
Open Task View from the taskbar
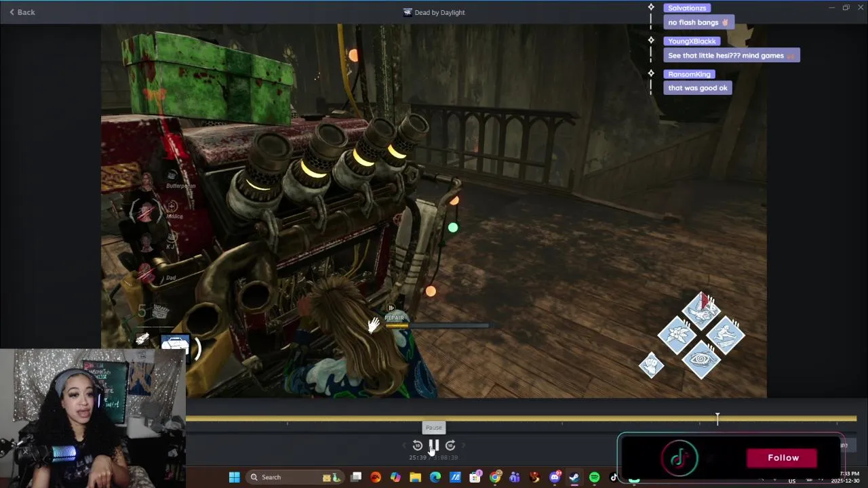click(356, 477)
